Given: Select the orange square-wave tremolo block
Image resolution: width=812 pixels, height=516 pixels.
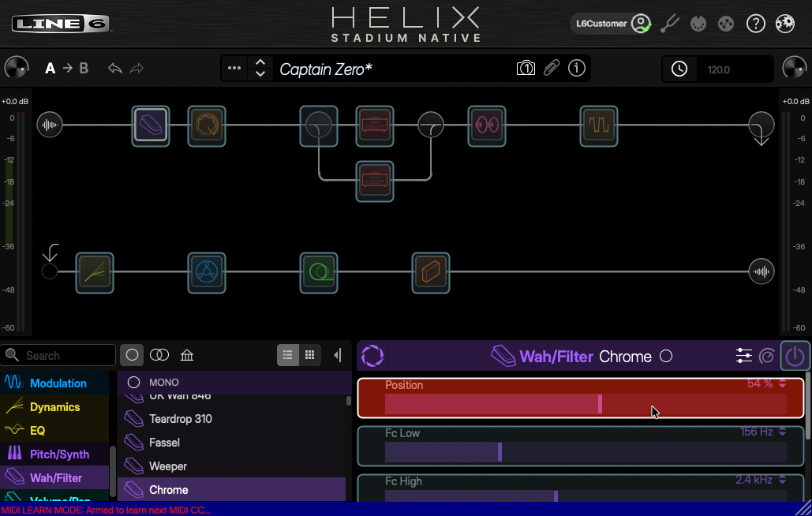Looking at the screenshot, I should pos(599,125).
